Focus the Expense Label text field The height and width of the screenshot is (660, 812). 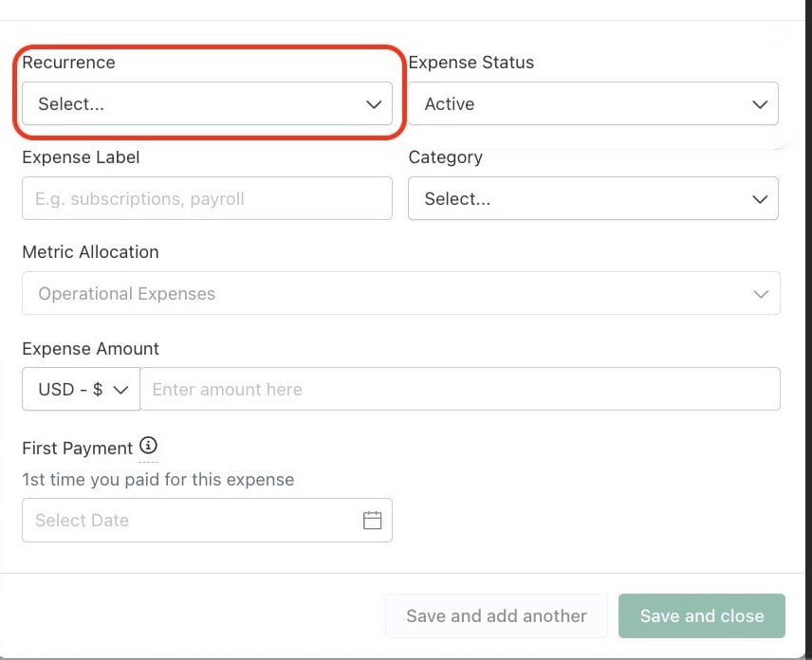207,198
